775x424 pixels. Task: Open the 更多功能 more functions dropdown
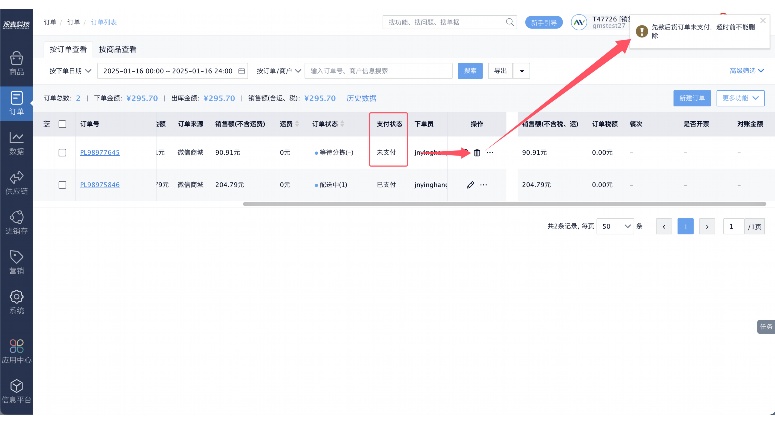(740, 98)
